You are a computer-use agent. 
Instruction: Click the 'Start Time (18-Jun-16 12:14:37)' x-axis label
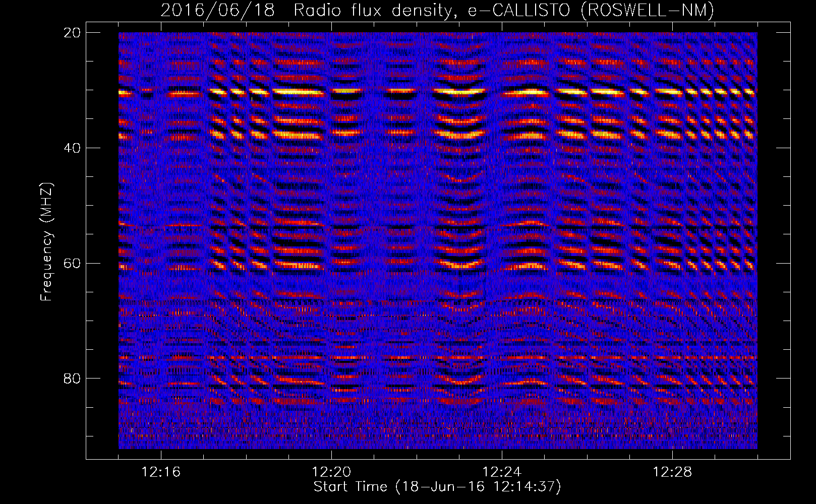coord(437,487)
